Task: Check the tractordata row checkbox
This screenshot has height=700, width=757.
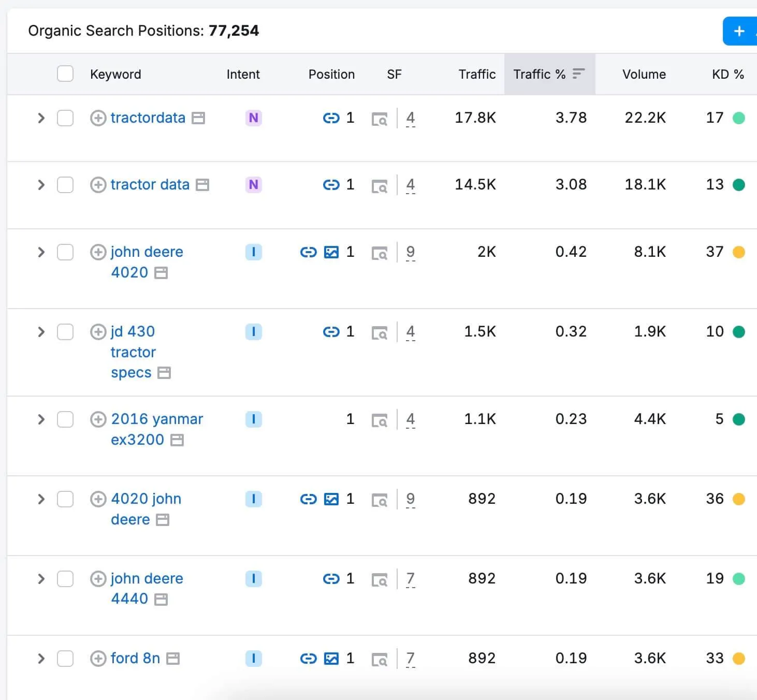Action: click(x=65, y=118)
